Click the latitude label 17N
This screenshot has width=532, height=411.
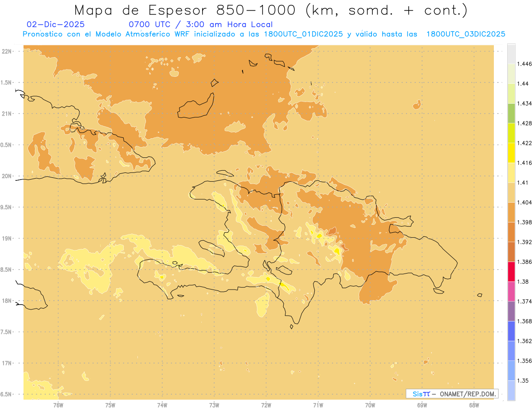[7, 363]
